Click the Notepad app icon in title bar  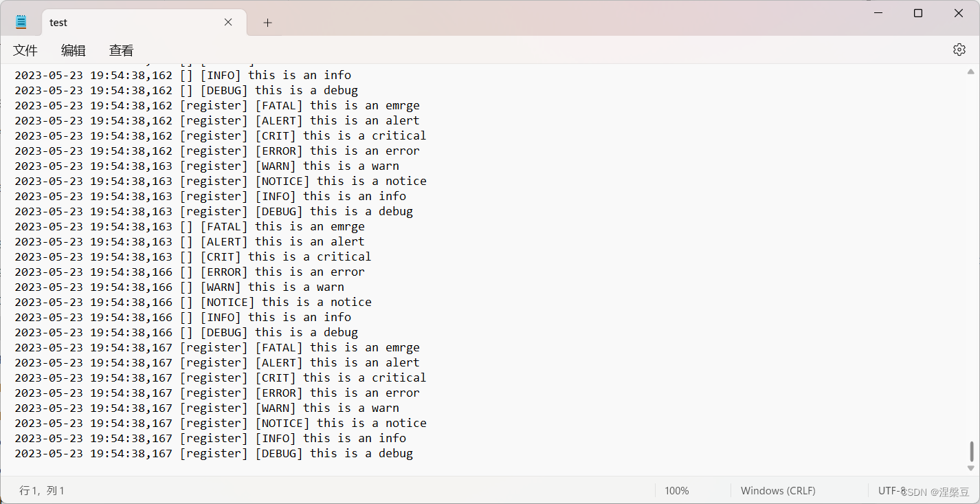tap(21, 22)
